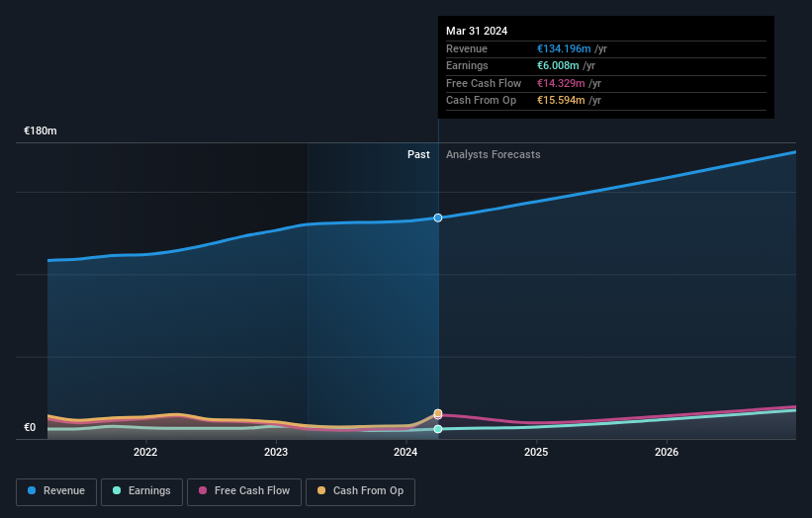Click the teal Earnings legend dot
The width and height of the screenshot is (812, 518).
coord(117,490)
